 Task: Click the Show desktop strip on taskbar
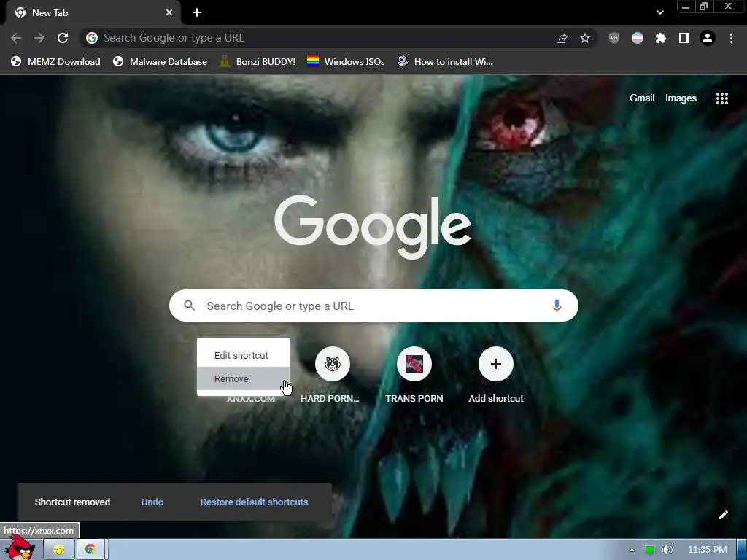tap(742, 550)
